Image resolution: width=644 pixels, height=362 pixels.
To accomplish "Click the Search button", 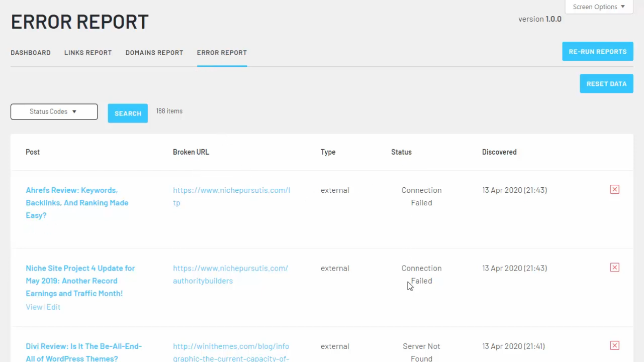I will (x=128, y=113).
